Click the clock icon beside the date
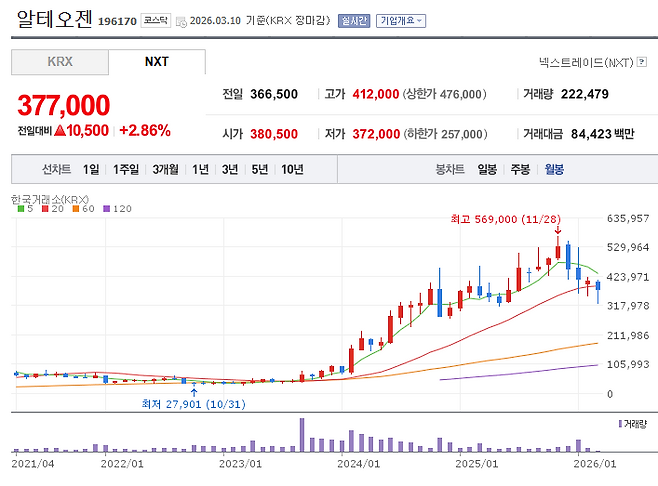Image resolution: width=658 pixels, height=486 pixels. [181, 20]
